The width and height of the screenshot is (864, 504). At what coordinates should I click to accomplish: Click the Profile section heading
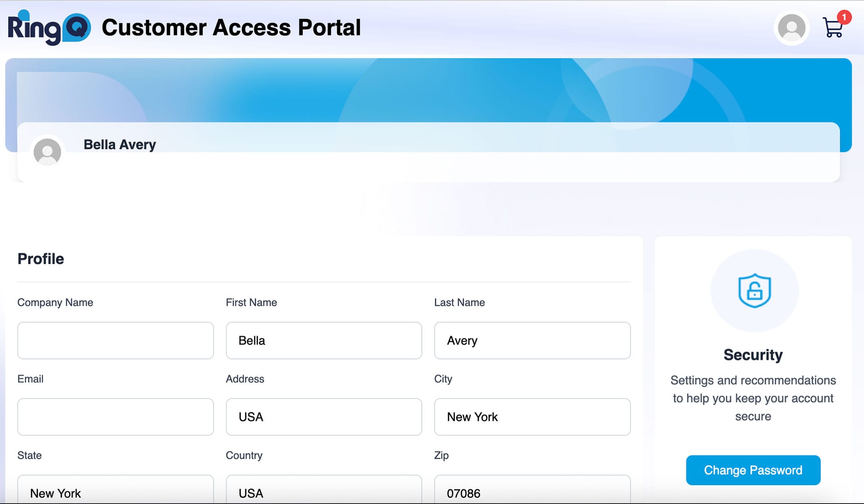[x=40, y=259]
